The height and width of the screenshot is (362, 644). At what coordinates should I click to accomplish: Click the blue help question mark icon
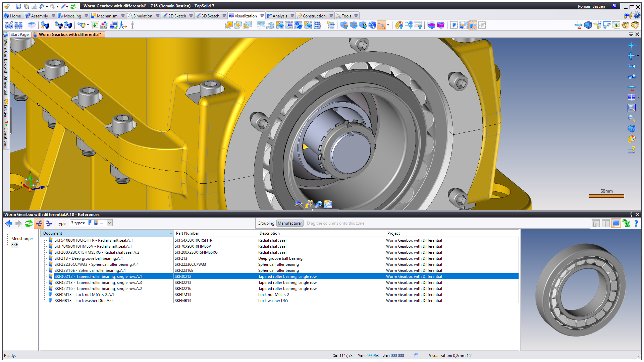636,223
